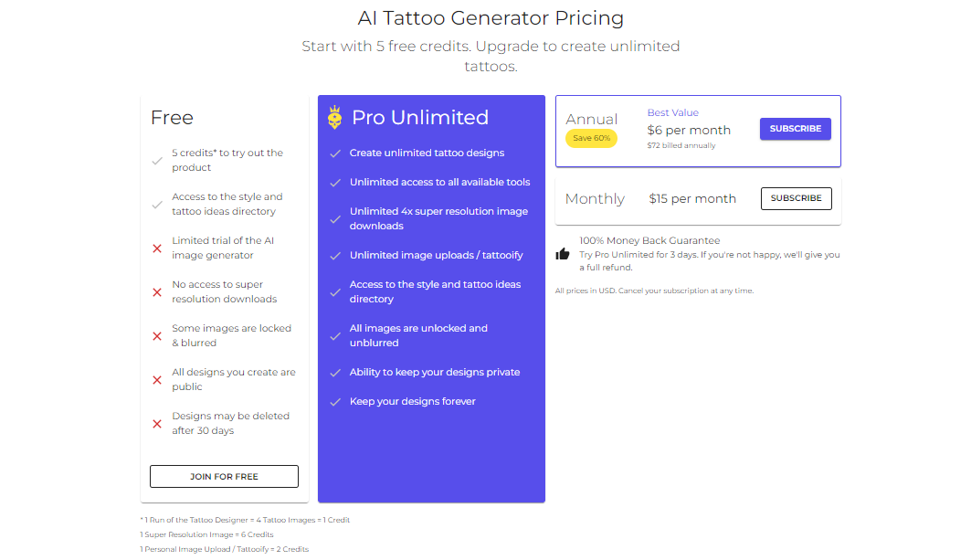Click gray checkmark beside "5 credits to try out the product"
The width and height of the screenshot is (971, 560).
(x=156, y=160)
